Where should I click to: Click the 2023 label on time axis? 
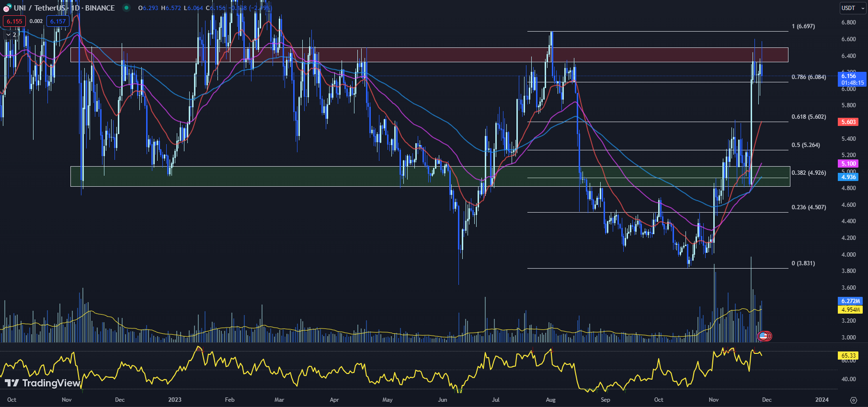pos(175,400)
